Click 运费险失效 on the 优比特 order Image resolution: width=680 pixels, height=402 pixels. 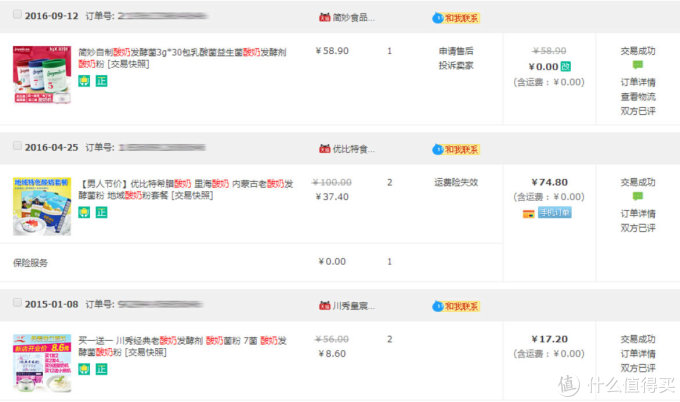pos(456,182)
